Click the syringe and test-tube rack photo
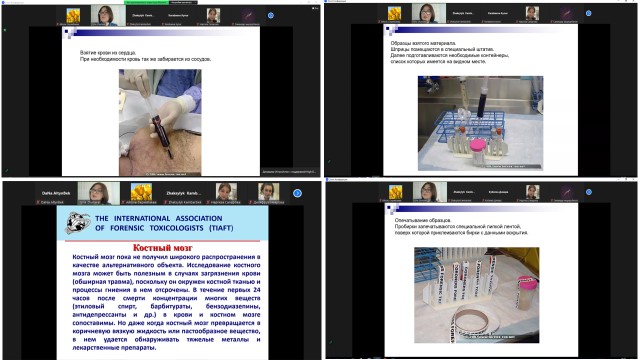Viewport: 640px width, 360px height. (480, 123)
